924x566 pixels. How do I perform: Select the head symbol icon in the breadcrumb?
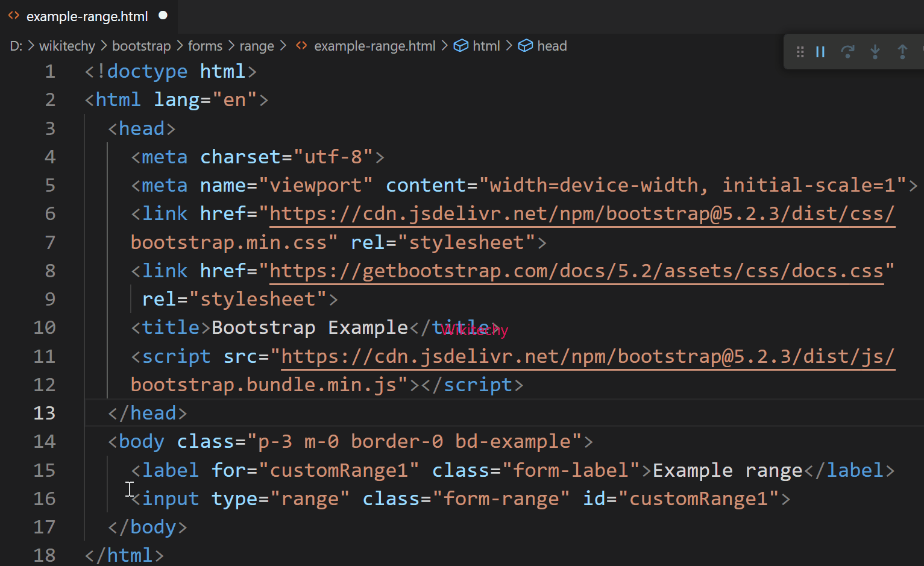526,45
